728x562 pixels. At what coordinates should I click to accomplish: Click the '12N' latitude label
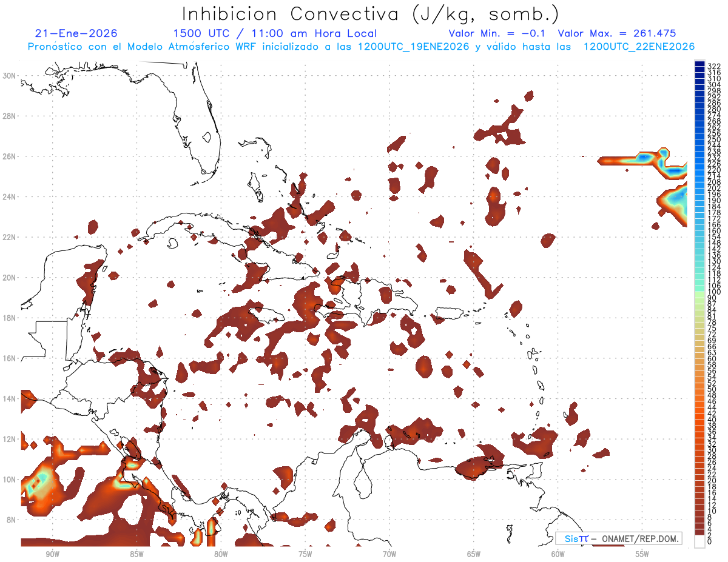pos(9,439)
